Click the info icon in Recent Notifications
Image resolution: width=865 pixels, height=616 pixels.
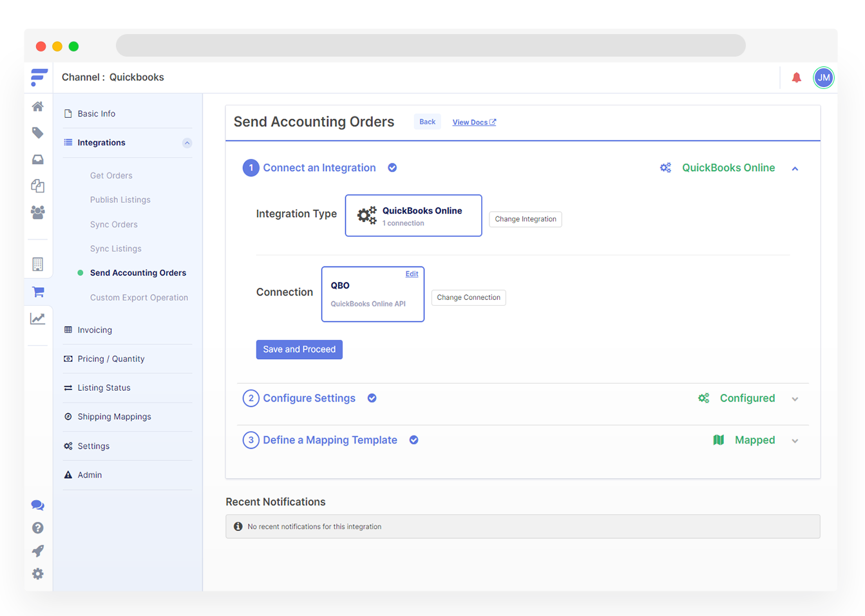[x=238, y=527]
